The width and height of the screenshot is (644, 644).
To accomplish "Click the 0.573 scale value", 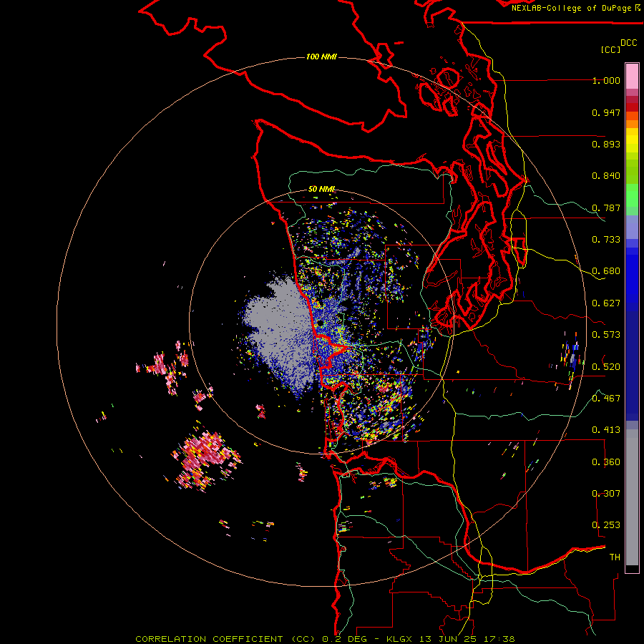I will coord(606,335).
